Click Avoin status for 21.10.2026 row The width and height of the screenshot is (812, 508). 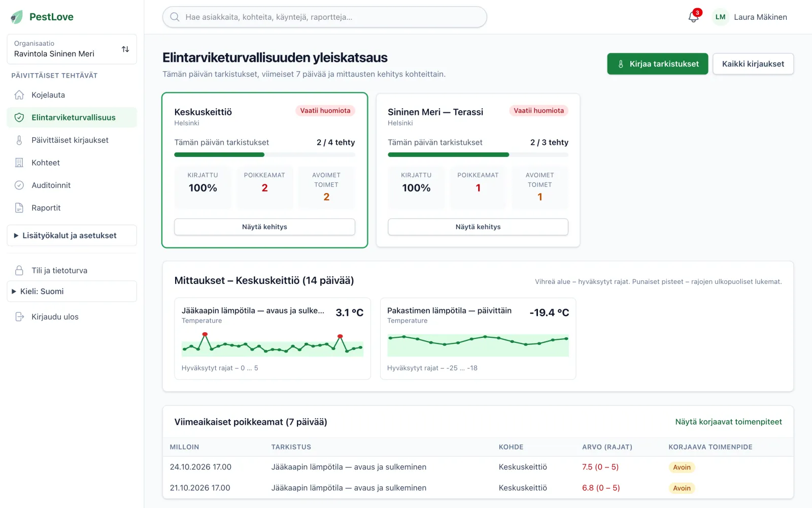click(682, 488)
